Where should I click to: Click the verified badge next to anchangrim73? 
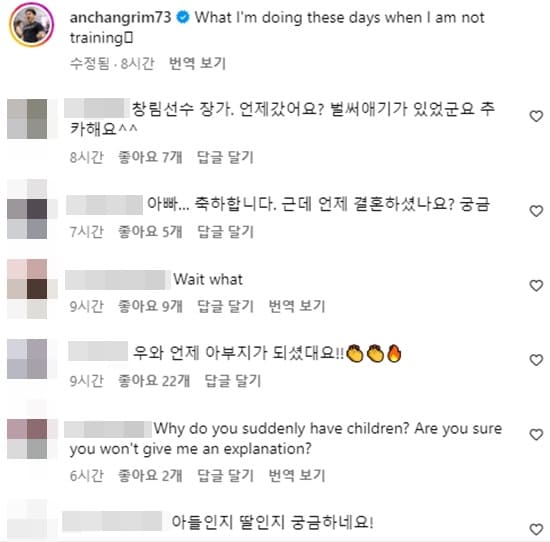point(183,17)
